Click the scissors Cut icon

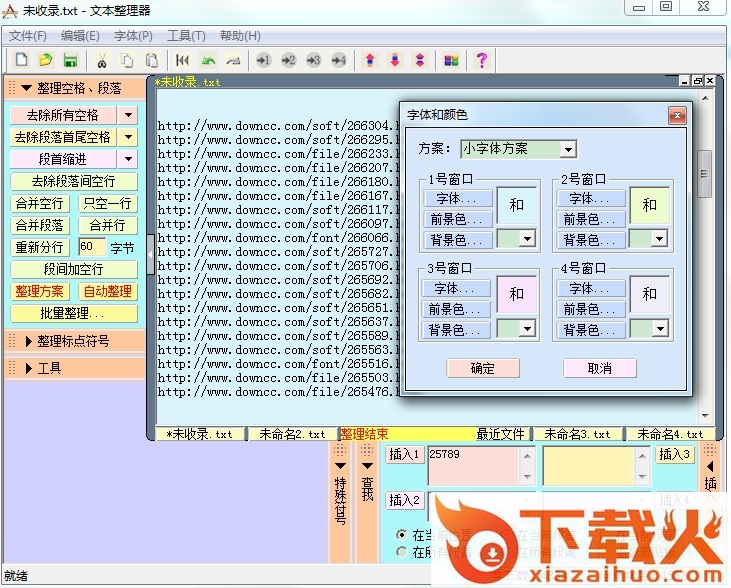pos(102,61)
